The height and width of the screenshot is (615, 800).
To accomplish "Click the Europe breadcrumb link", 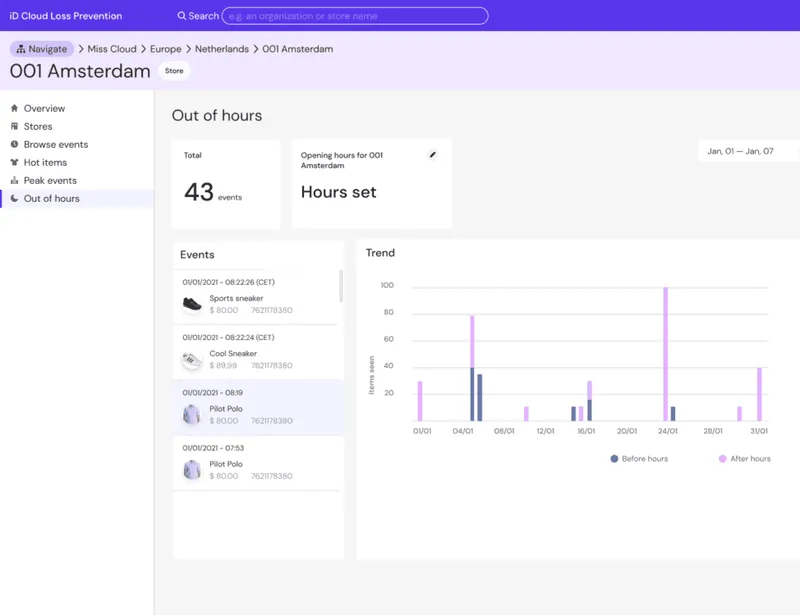I will click(x=165, y=49).
